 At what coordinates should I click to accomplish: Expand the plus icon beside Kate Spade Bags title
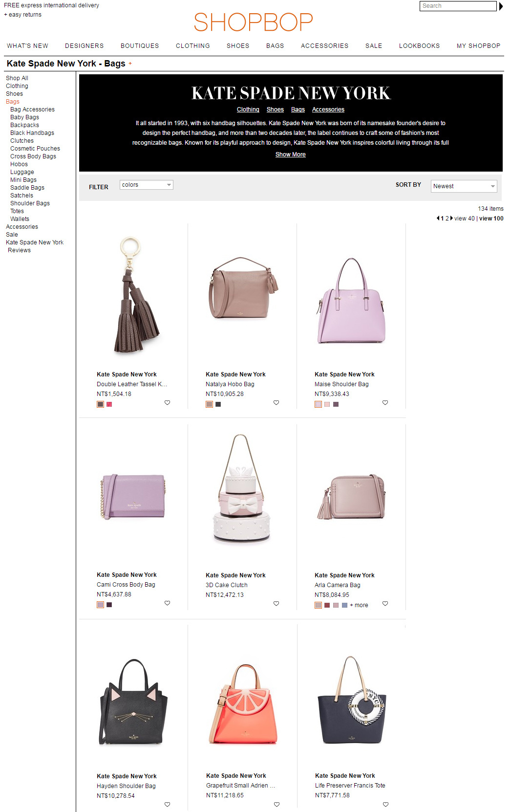(130, 64)
